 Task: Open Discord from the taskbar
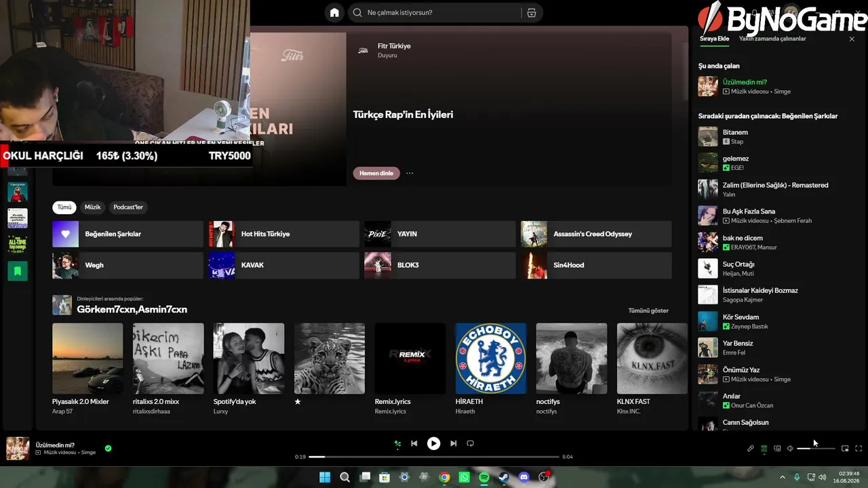pos(524,477)
